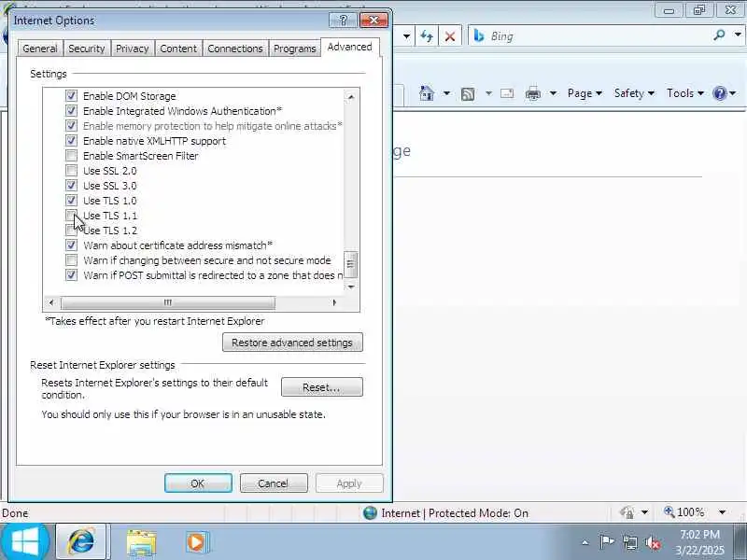Click the red Stop X icon
The width and height of the screenshot is (747, 560).
[x=450, y=36]
